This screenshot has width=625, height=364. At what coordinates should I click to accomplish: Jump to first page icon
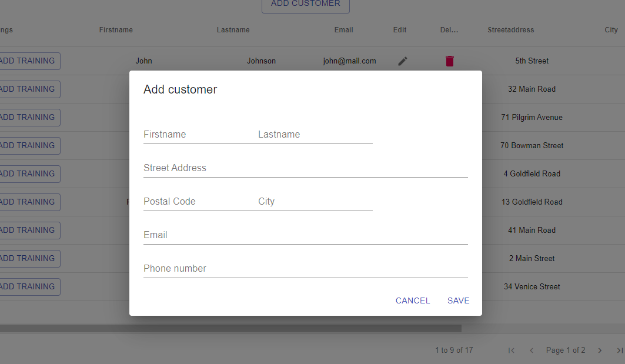pos(512,350)
